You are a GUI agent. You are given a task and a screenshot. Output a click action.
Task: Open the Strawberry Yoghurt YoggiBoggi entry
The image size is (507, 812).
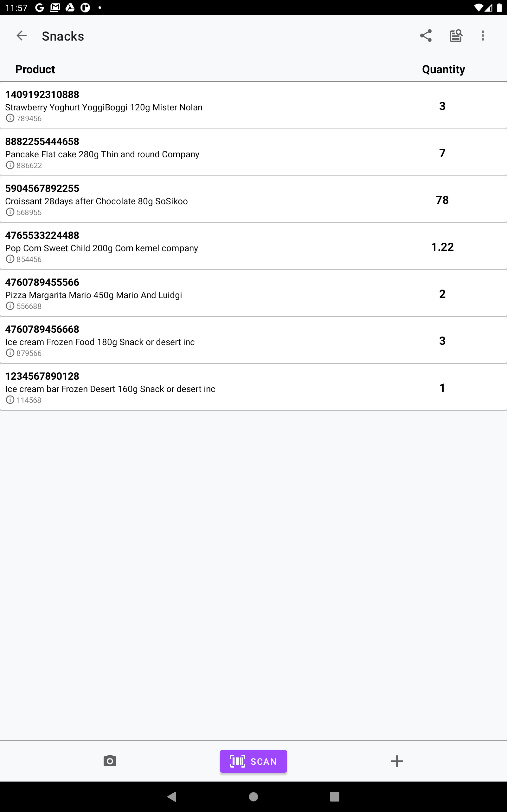(104, 108)
